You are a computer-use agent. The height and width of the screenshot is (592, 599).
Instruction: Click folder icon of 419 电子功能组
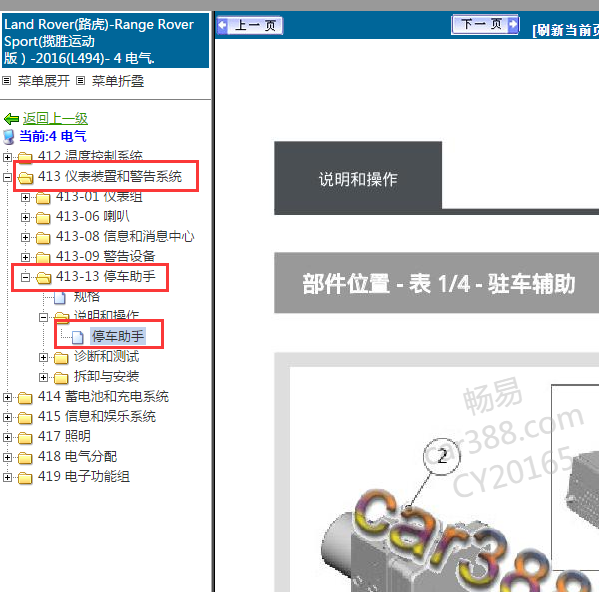pos(25,477)
